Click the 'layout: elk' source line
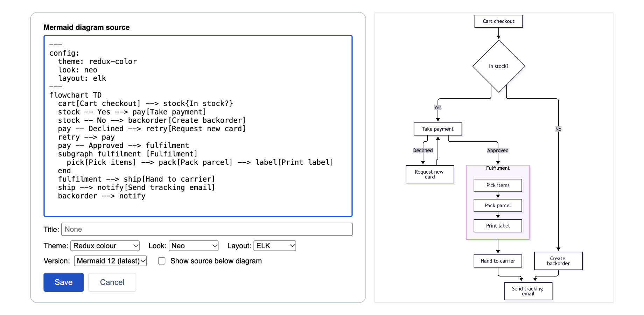644x315 pixels. click(82, 78)
